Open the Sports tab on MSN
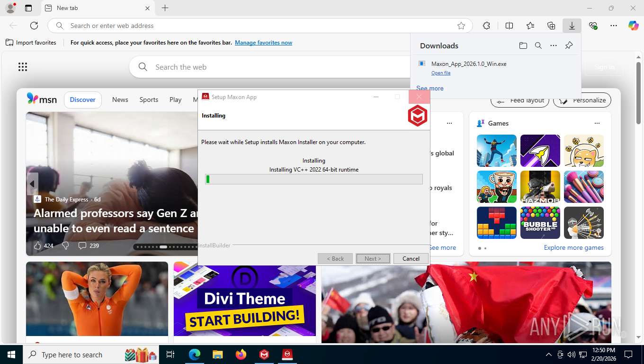This screenshot has width=644, height=364. pyautogui.click(x=149, y=100)
